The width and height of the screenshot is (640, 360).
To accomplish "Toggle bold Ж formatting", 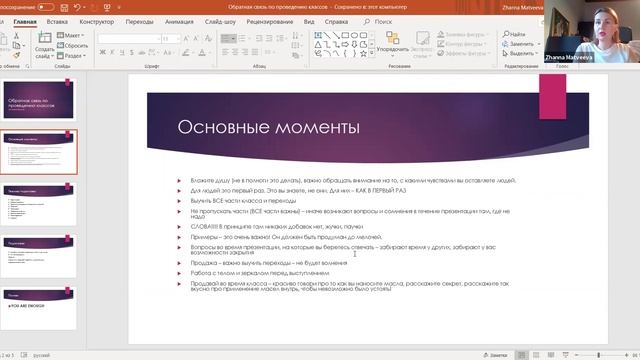I will click(x=102, y=52).
